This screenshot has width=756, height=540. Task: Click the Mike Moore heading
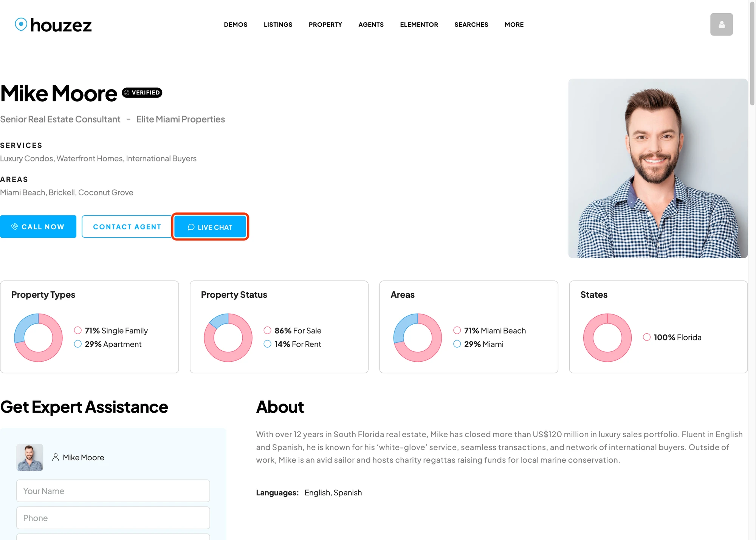[x=59, y=93]
